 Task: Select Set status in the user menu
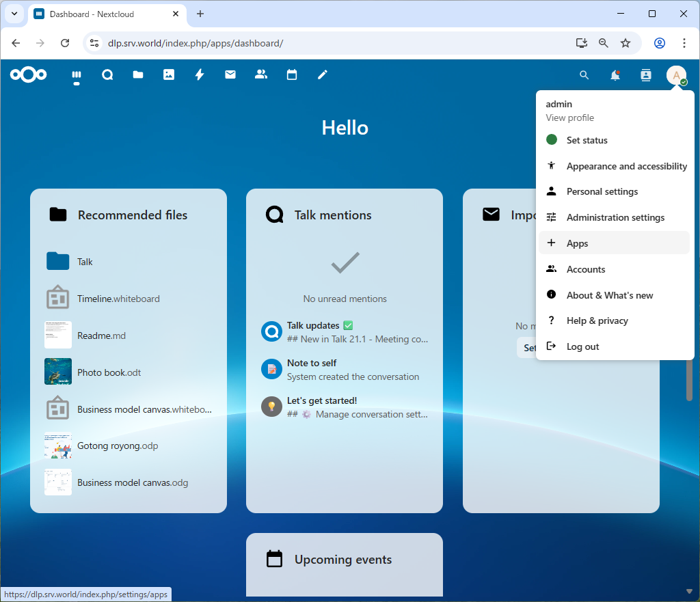point(587,140)
